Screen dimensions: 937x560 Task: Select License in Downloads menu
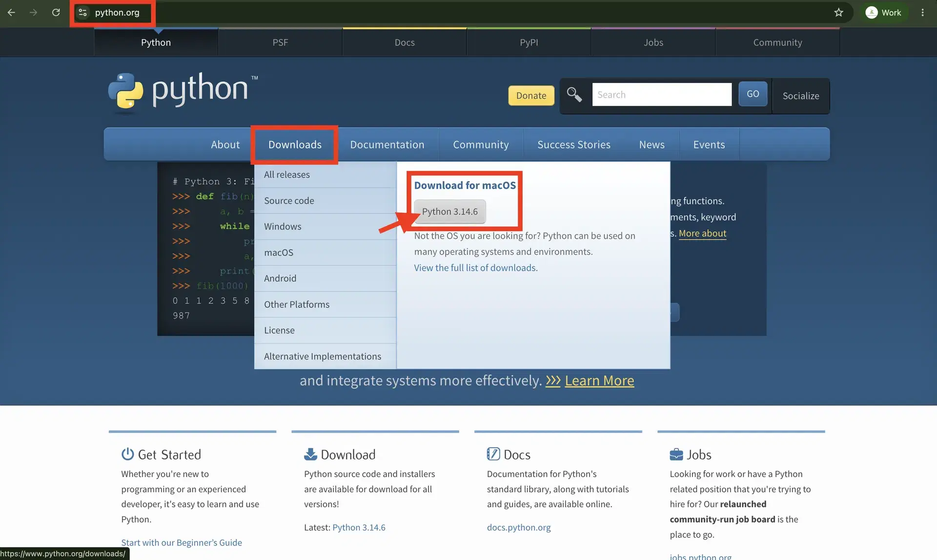[x=325, y=330]
